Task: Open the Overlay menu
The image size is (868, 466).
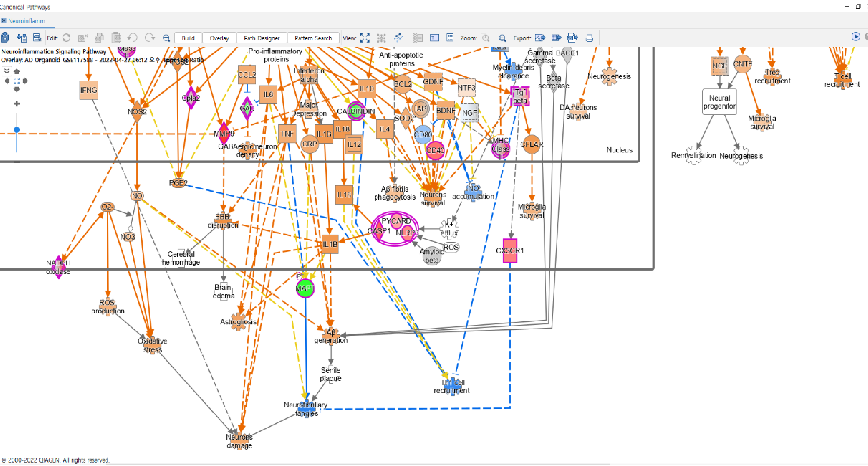Action: [219, 38]
